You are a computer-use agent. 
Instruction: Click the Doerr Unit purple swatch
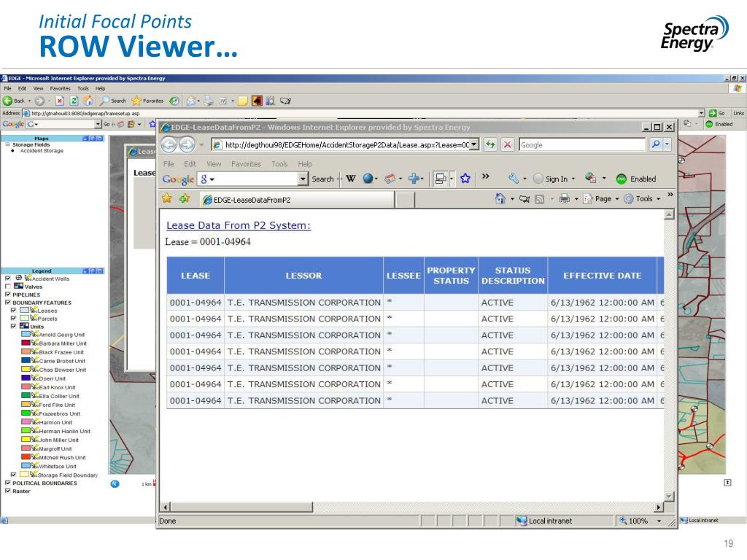[x=26, y=378]
